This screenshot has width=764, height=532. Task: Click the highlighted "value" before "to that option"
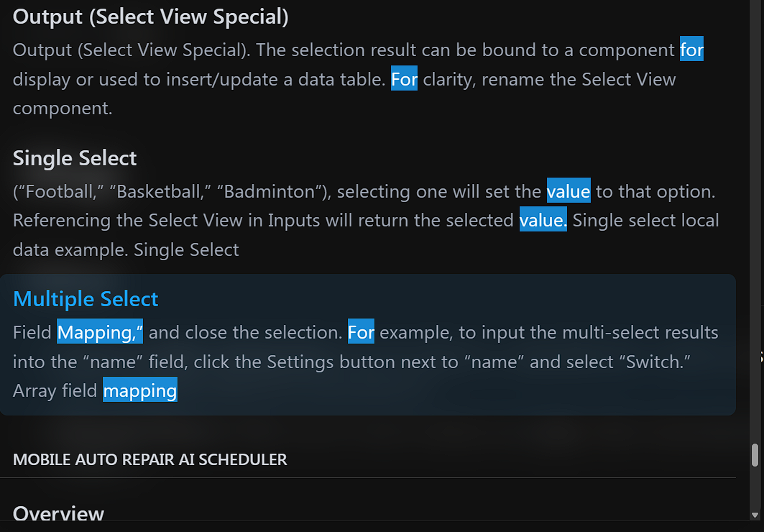(568, 192)
